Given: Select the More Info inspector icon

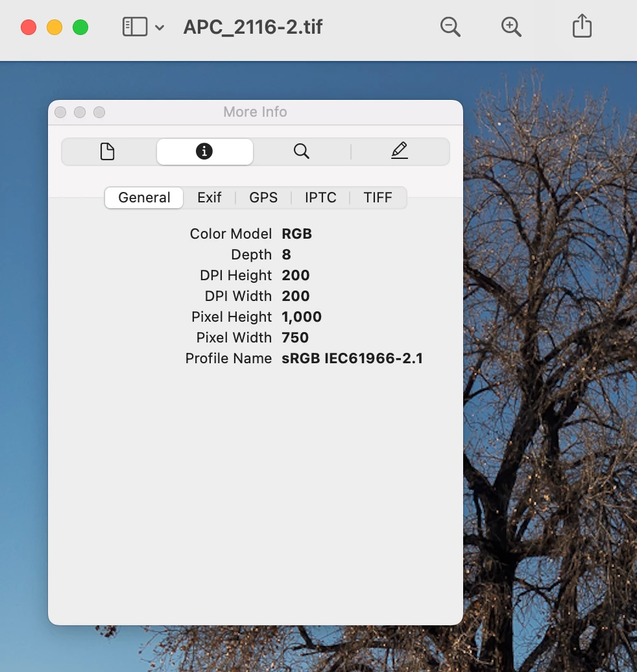Looking at the screenshot, I should pos(204,151).
